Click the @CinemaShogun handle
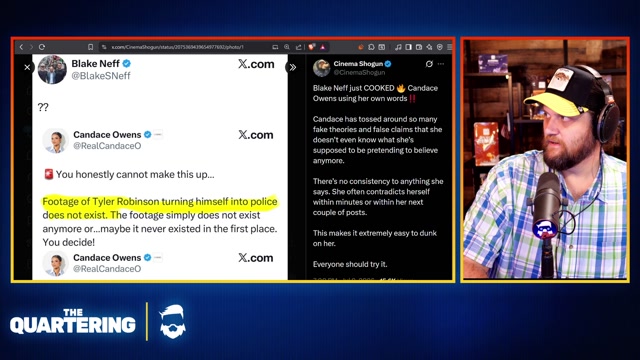This screenshot has height=360, width=640. 359,72
